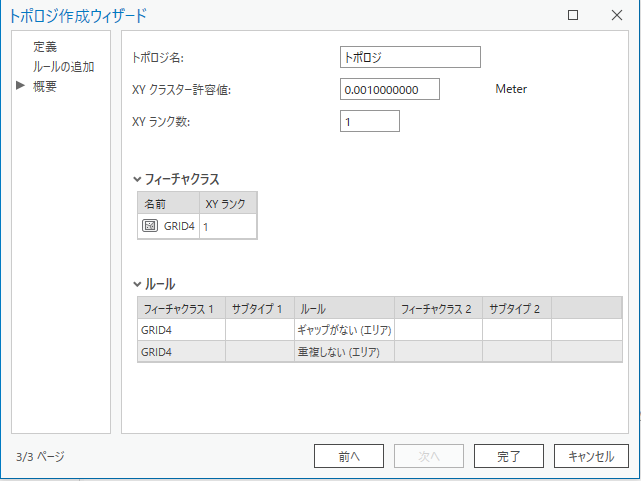641x481 pixels.
Task: Select the ギャップがない (エリア) rule row
Action: coord(343,329)
